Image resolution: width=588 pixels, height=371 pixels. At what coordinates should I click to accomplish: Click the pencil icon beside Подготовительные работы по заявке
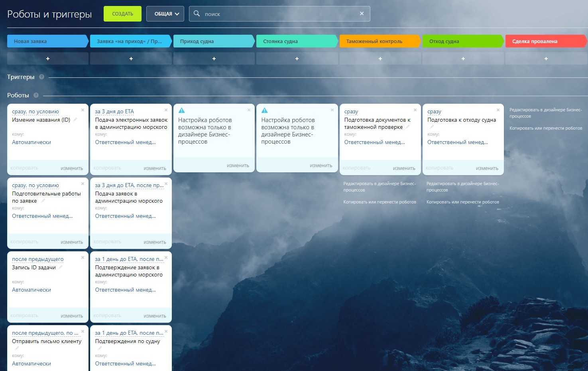point(43,201)
